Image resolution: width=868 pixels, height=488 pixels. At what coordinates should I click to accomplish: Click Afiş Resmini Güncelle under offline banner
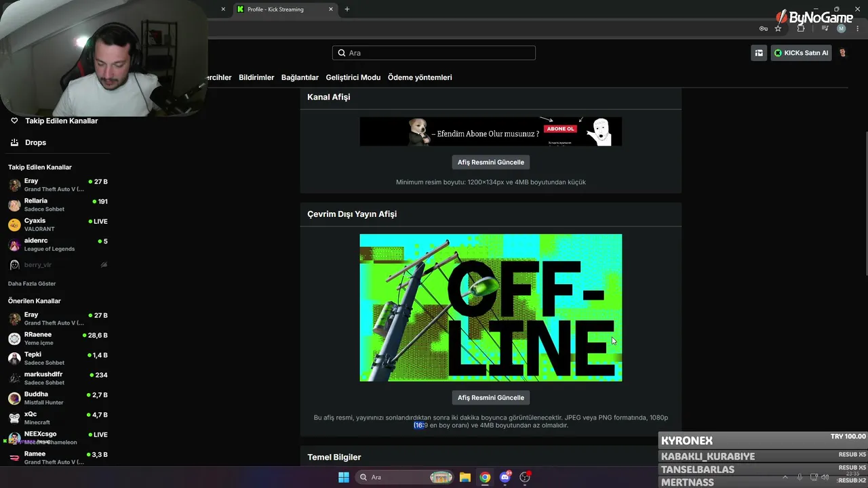point(491,398)
